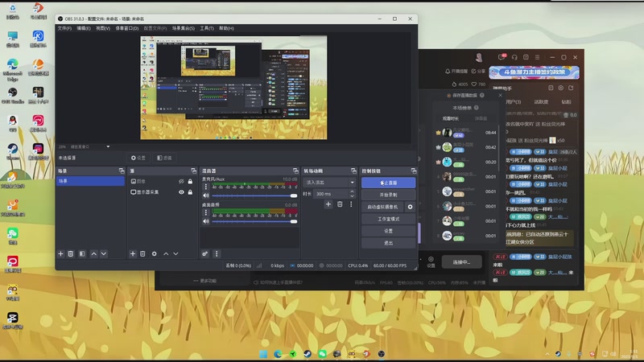Open Douyu headset support icon
The height and width of the screenshot is (362, 644).
[x=514, y=57]
